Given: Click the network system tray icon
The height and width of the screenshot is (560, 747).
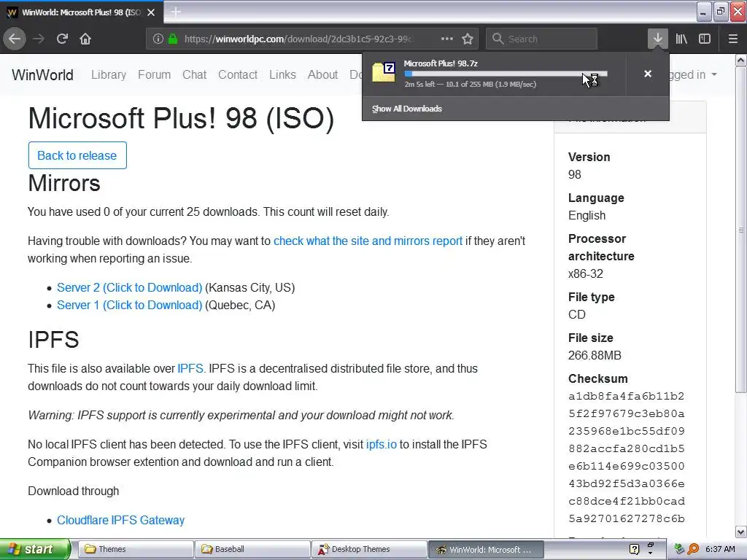Looking at the screenshot, I should coord(679,549).
